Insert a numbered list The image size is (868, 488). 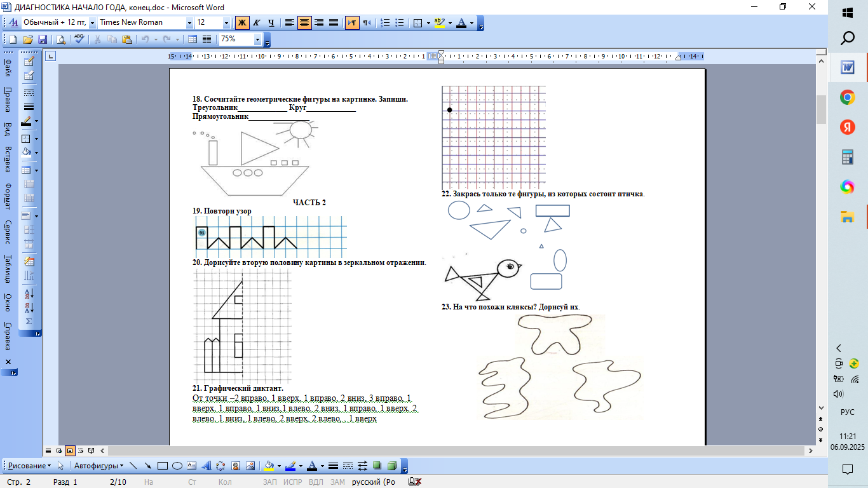pyautogui.click(x=384, y=23)
